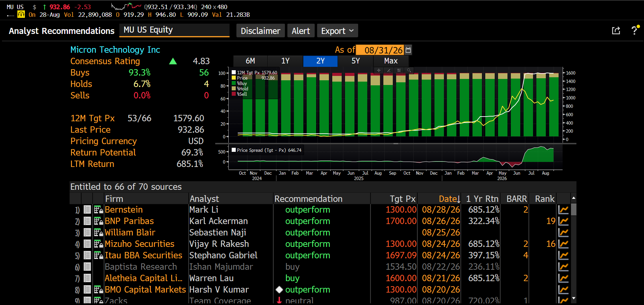This screenshot has height=305, width=644.
Task: Open the share/export window icon
Action: [616, 31]
